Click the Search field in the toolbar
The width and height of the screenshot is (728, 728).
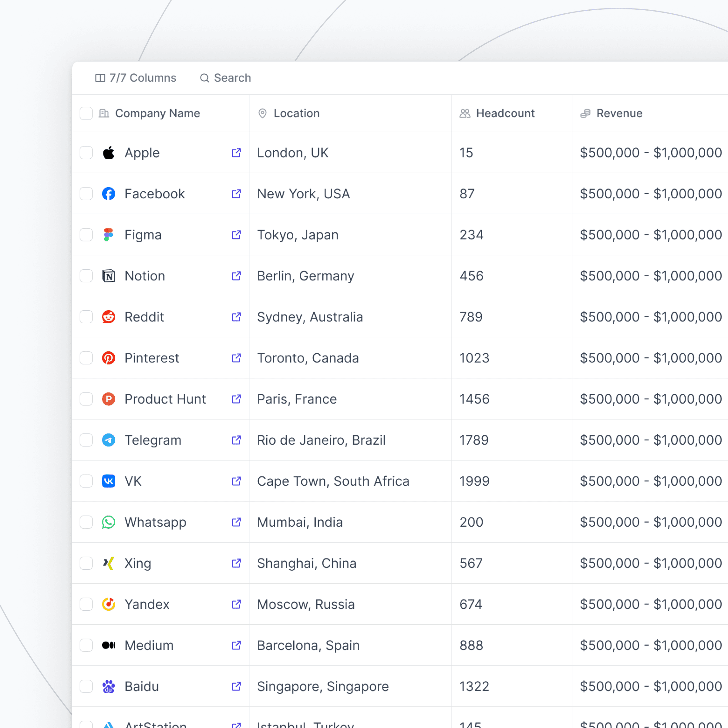click(225, 78)
